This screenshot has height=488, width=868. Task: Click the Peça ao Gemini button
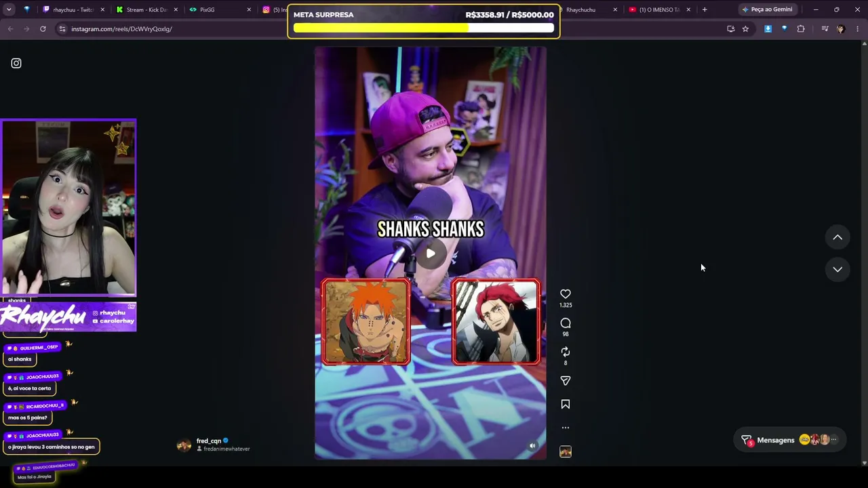click(x=767, y=9)
